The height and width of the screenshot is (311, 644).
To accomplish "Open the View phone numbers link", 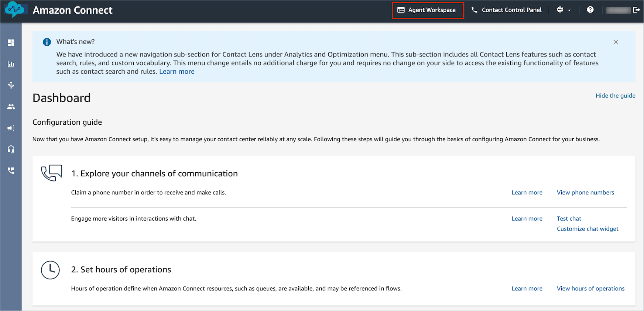I will point(585,193).
